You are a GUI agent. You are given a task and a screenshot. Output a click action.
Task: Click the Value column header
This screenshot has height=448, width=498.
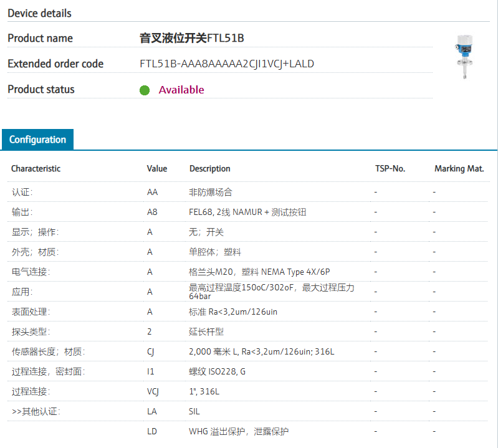click(x=157, y=169)
